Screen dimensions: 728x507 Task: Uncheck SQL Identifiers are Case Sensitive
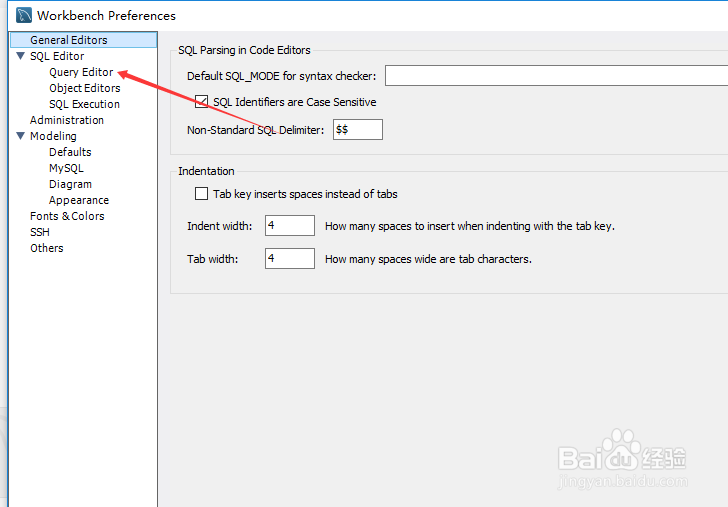click(x=202, y=102)
